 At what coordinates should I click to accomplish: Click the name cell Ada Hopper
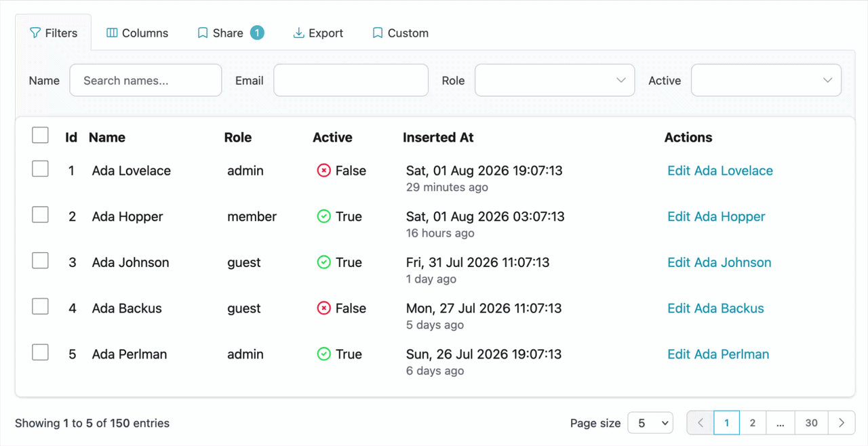tap(127, 217)
